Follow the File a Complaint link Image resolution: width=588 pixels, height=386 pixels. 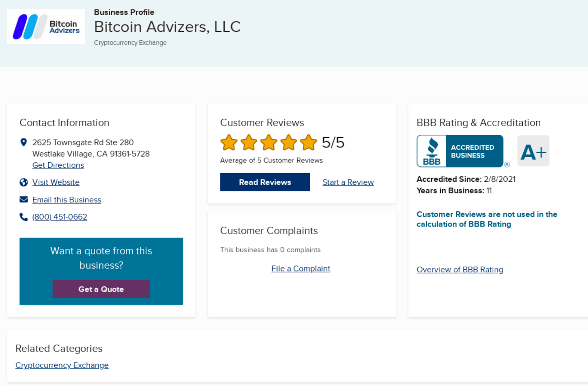coord(301,268)
